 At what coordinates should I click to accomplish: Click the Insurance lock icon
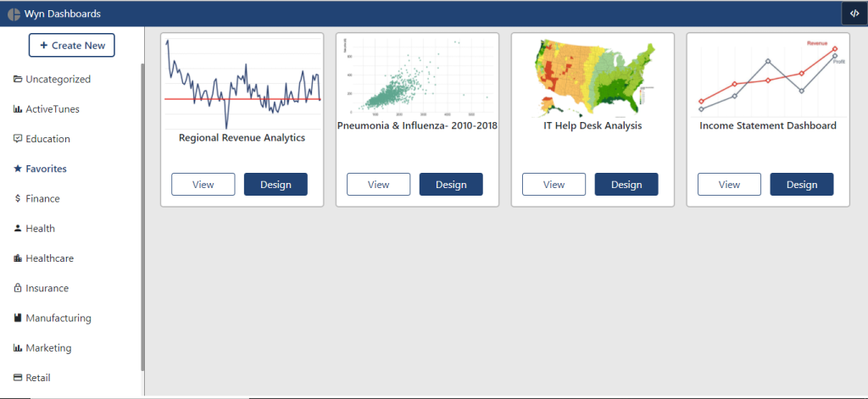pyautogui.click(x=18, y=289)
